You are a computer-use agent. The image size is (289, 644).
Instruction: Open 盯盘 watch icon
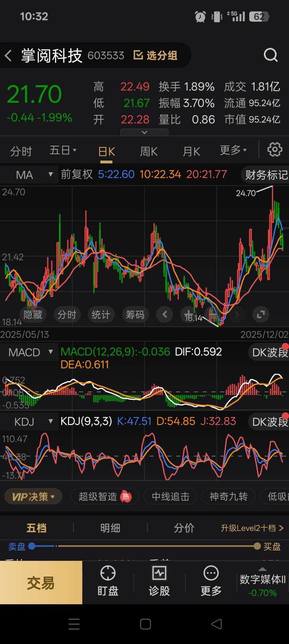[108, 581]
